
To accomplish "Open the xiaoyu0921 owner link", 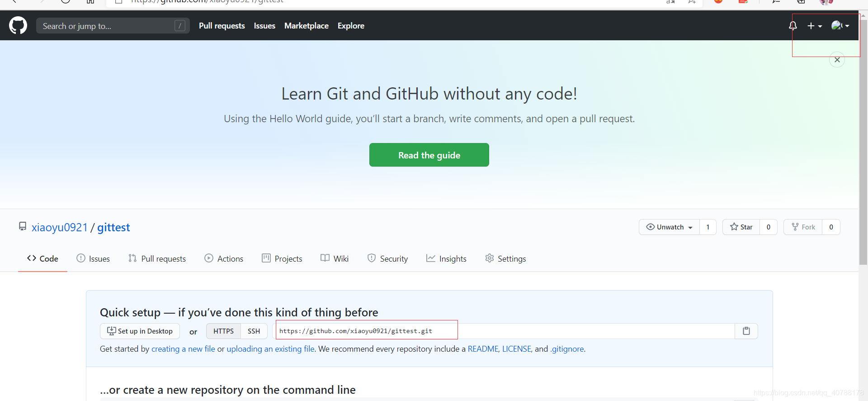I will pyautogui.click(x=60, y=227).
